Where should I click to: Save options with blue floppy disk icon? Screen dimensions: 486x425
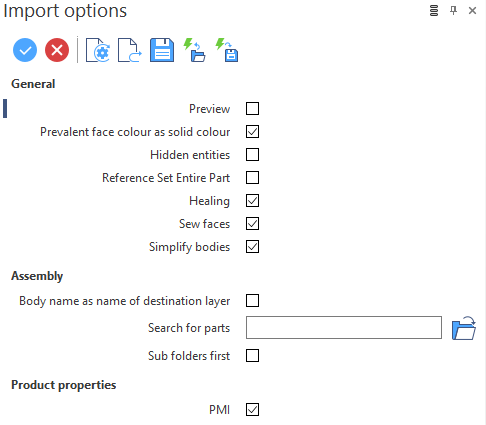tap(162, 50)
